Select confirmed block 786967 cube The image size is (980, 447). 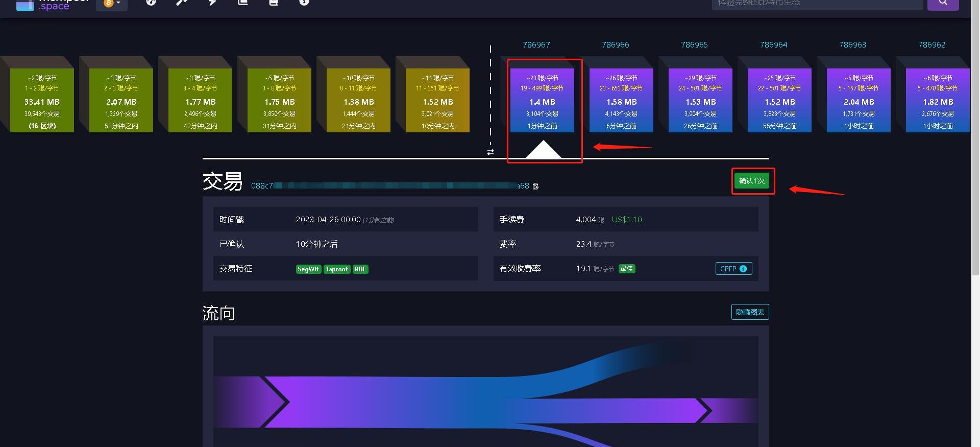click(542, 100)
